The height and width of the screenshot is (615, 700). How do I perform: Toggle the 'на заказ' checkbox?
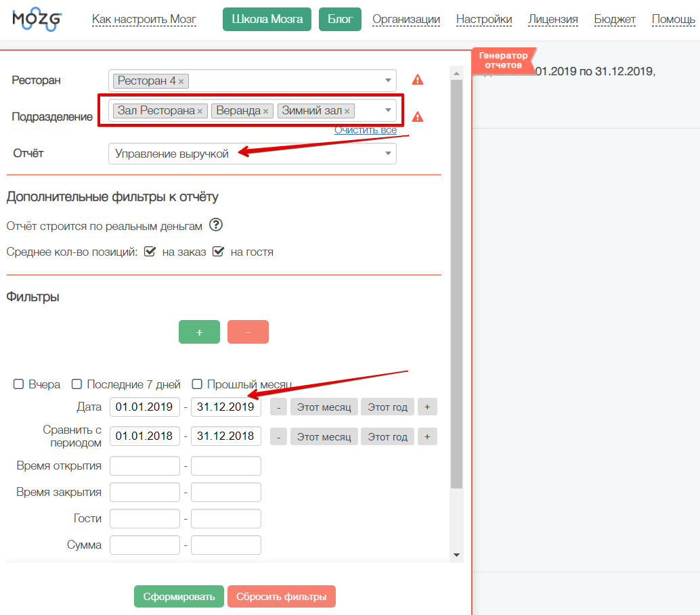[x=150, y=252]
